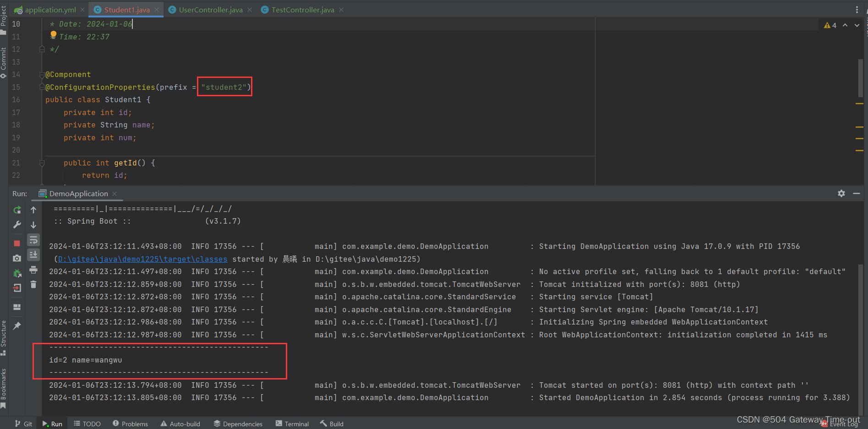Screen dimensions: 868x429
Task: Jump down the stack trace with down arrow
Action: point(33,225)
